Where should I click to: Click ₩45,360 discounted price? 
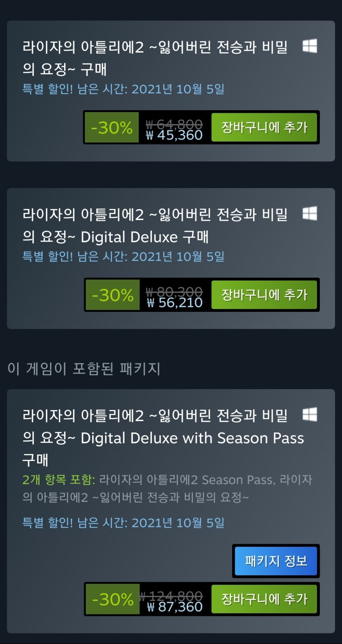click(x=174, y=135)
